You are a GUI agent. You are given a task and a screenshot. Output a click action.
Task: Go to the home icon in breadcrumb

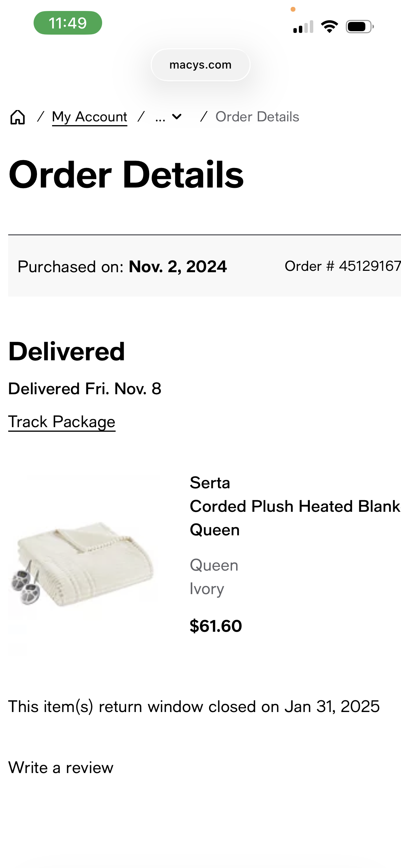click(17, 117)
